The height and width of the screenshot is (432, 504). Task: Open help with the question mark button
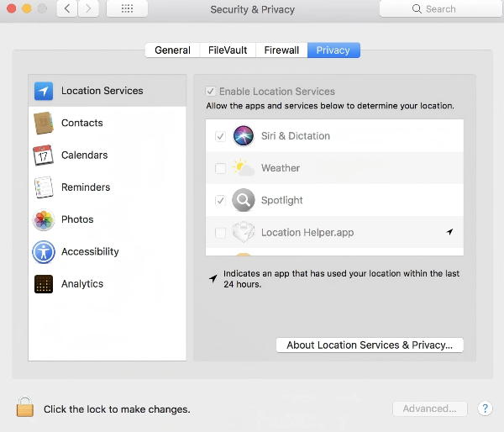pyautogui.click(x=485, y=408)
